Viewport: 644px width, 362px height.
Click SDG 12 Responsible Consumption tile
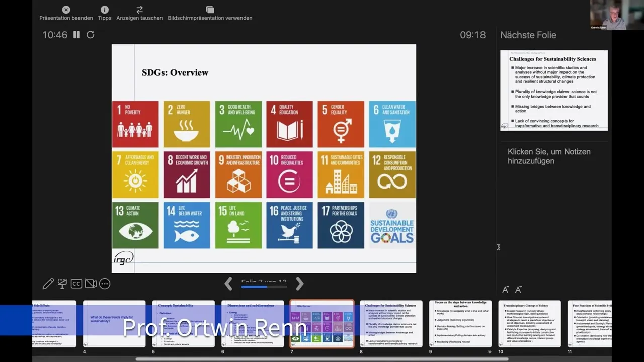392,175
